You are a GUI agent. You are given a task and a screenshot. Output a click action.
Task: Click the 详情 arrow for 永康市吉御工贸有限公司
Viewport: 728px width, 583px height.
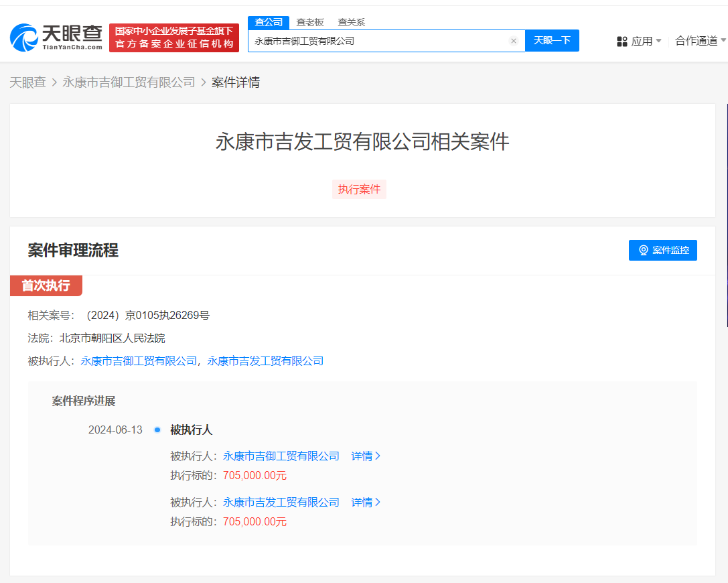[x=366, y=456]
